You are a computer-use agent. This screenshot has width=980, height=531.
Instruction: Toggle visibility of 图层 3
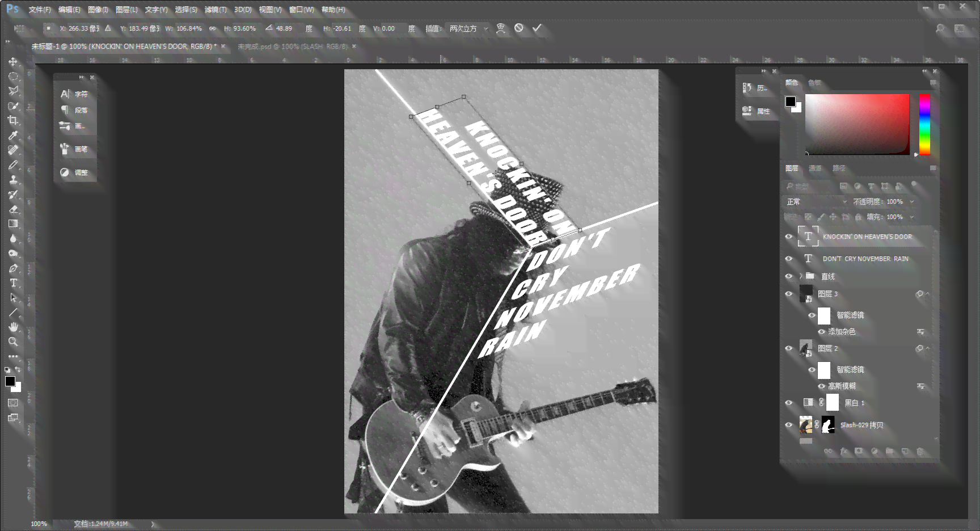pyautogui.click(x=789, y=294)
